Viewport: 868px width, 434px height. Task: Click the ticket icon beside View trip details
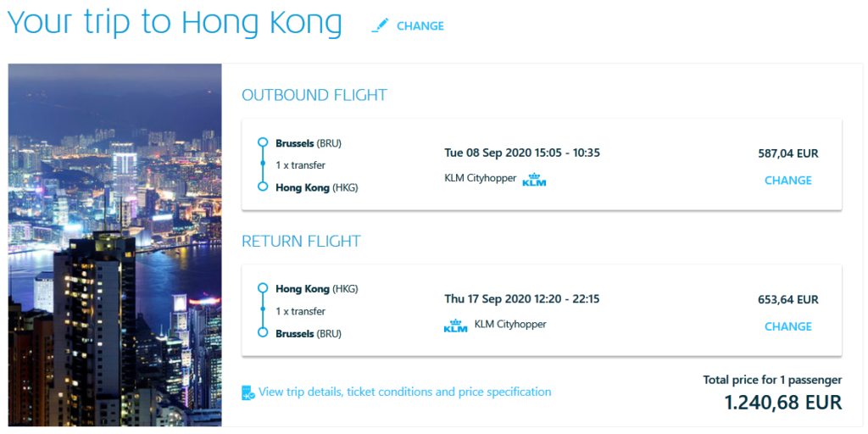click(248, 392)
